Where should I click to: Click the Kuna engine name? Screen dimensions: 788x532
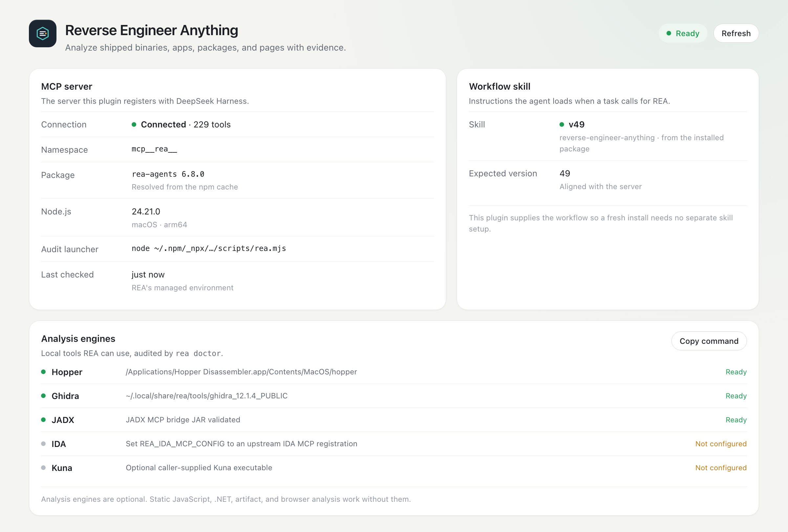pos(62,468)
